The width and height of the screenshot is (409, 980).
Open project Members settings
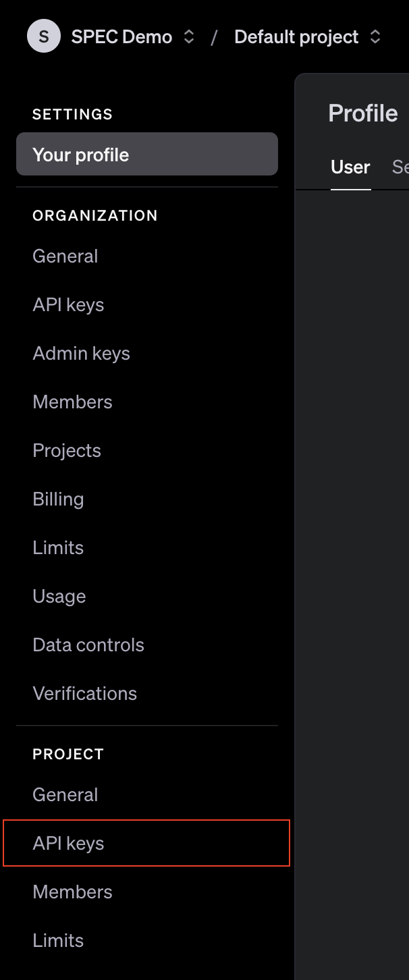[x=72, y=892]
